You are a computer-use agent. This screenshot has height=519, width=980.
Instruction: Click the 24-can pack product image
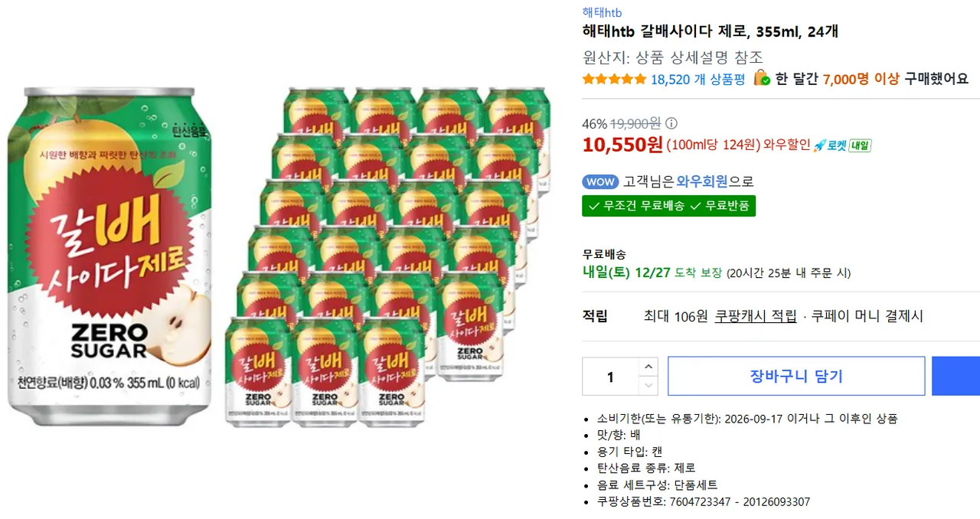point(387,256)
